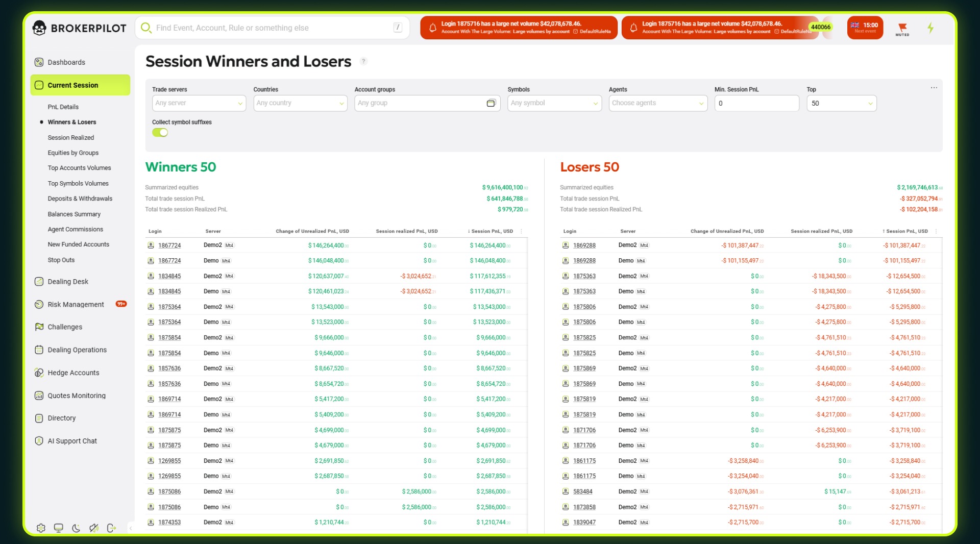This screenshot has width=980, height=544.
Task: Open help via the question mark beside the title
Action: (x=363, y=61)
